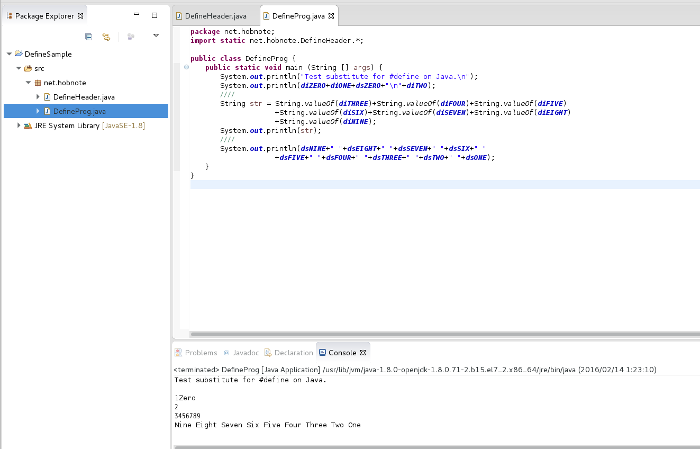Click console output line 3456789
The width and height of the screenshot is (700, 449).
pos(188,416)
